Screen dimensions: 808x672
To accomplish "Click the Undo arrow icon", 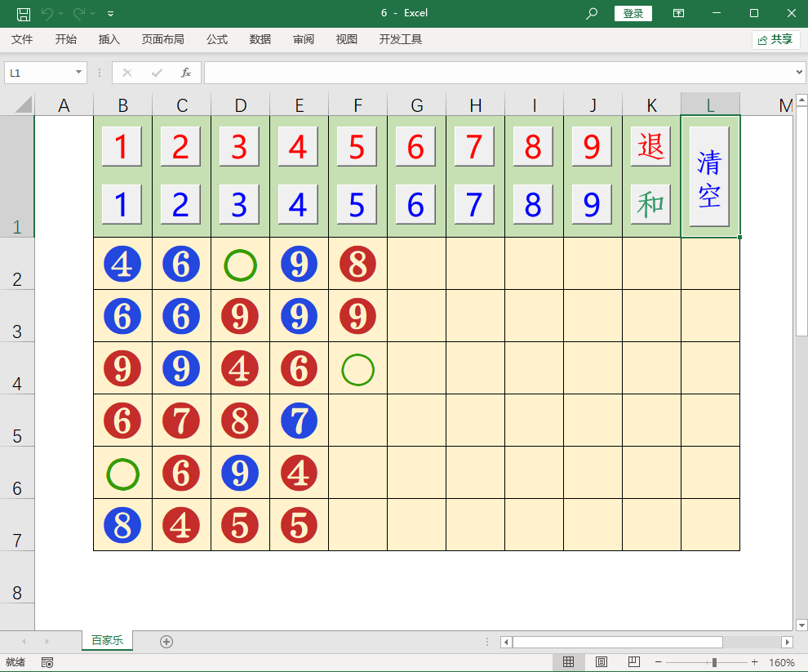I will coord(47,13).
